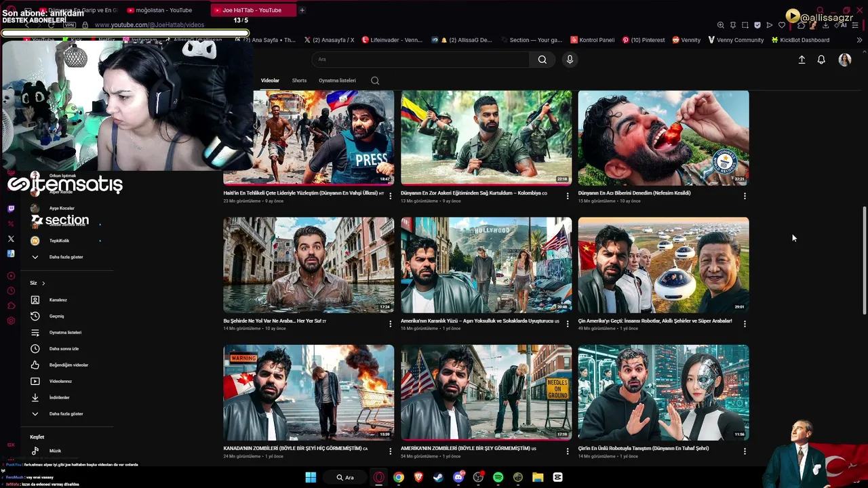The width and height of the screenshot is (868, 488).
Task: Open the Lifeinvader bookmark
Action: (x=393, y=40)
